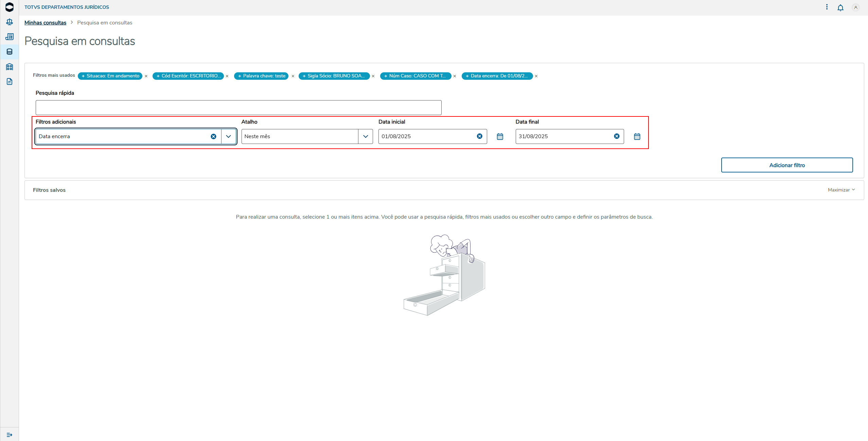Click the scales of justice sidebar icon

click(x=10, y=22)
